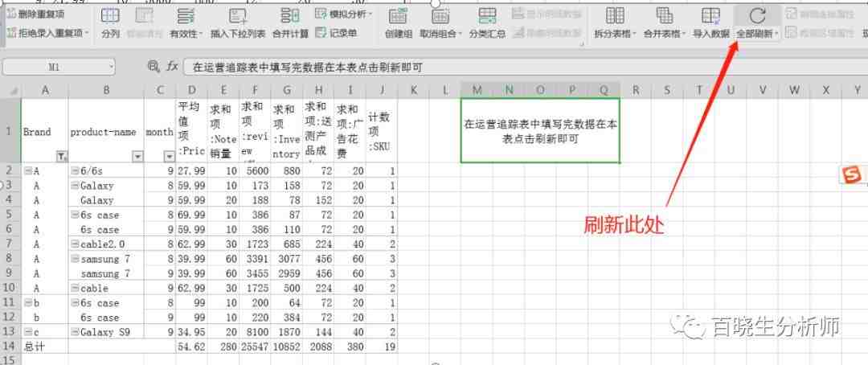Click the 拆分表格 (split table) icon
This screenshot has width=868, height=365.
click(615, 15)
